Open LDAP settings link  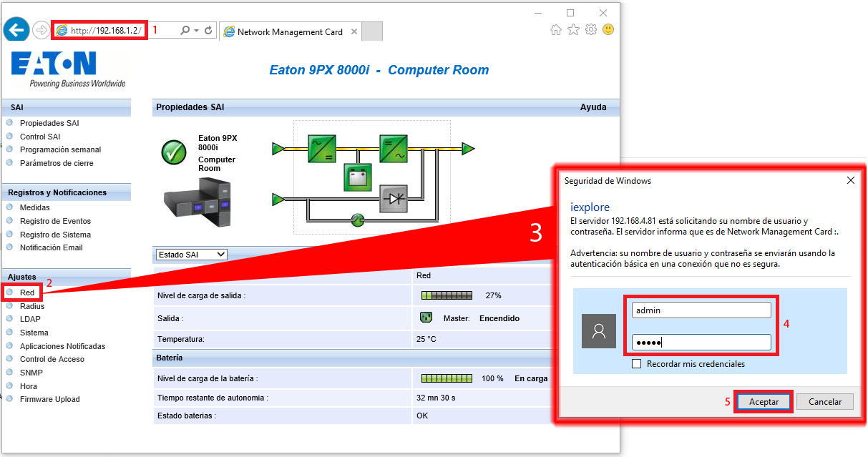coord(31,319)
